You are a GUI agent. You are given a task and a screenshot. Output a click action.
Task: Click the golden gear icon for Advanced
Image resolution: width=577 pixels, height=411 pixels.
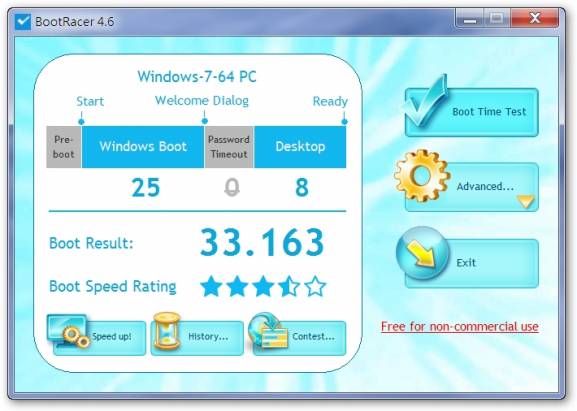(x=422, y=175)
